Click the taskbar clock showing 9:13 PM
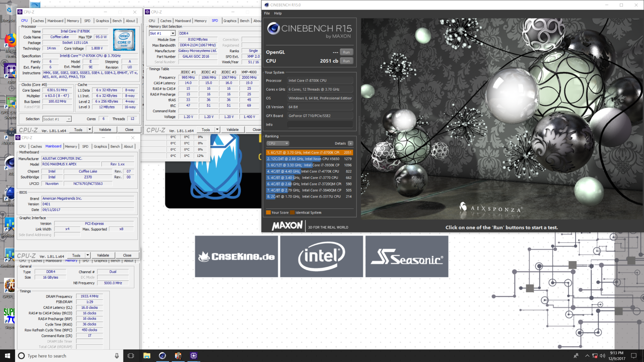This screenshot has height=362, width=644. click(617, 356)
